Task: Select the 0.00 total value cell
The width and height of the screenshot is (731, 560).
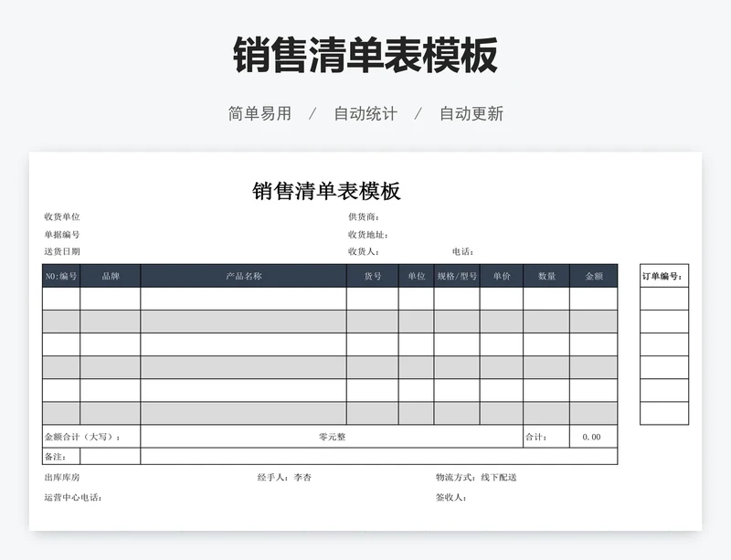Action: (594, 437)
